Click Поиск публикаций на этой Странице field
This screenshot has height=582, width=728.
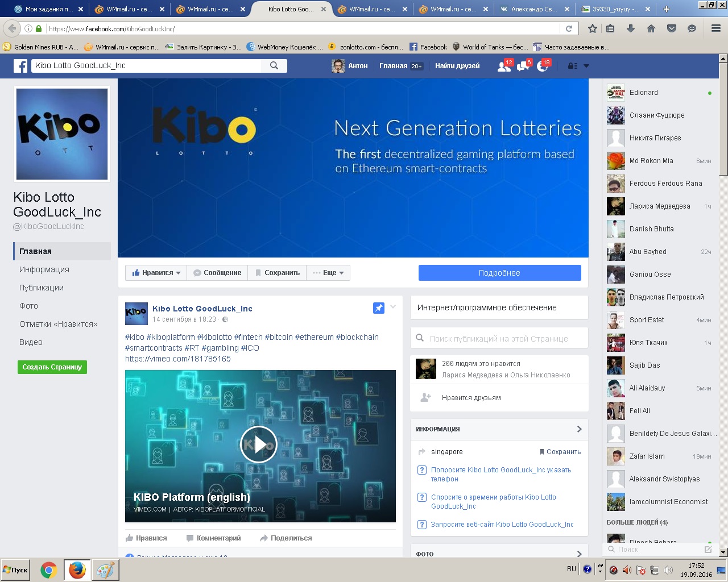pyautogui.click(x=499, y=338)
